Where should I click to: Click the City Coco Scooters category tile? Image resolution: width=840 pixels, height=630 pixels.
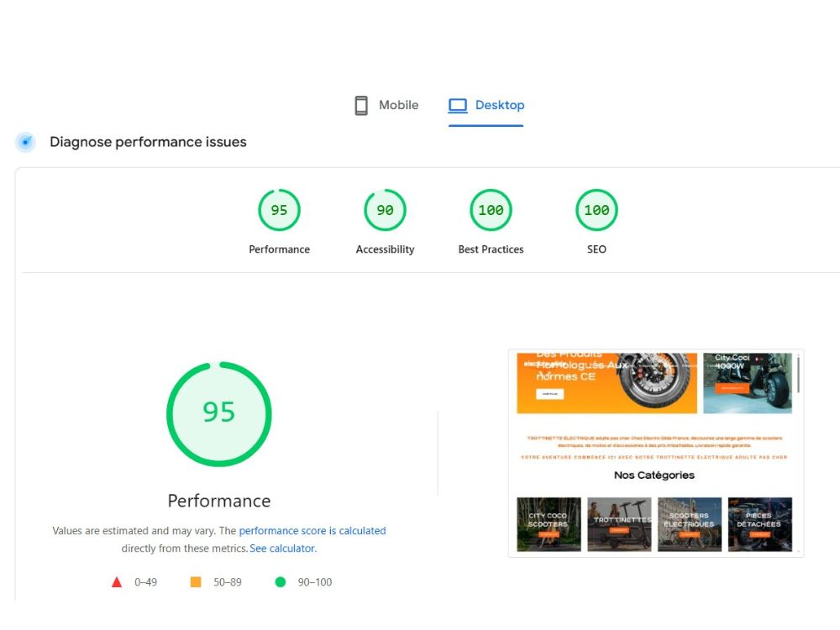(549, 524)
